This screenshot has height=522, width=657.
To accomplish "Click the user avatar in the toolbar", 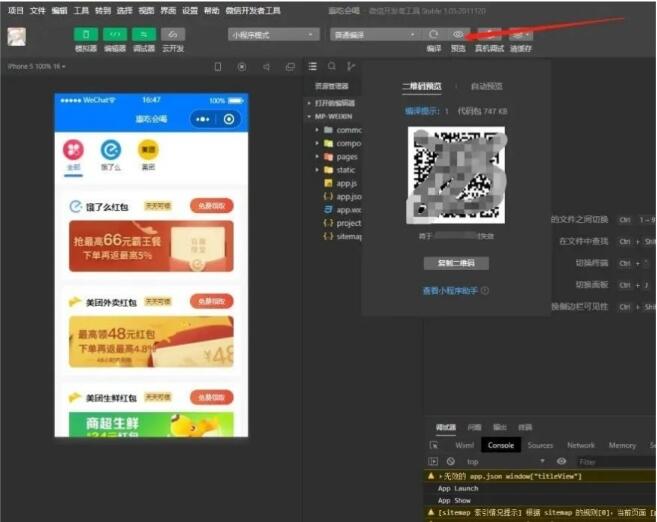I will pos(17,37).
